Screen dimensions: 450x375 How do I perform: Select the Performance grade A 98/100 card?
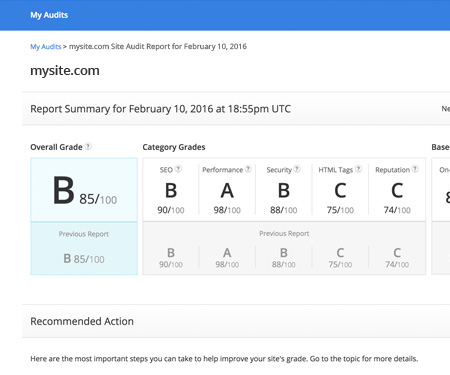(x=227, y=190)
